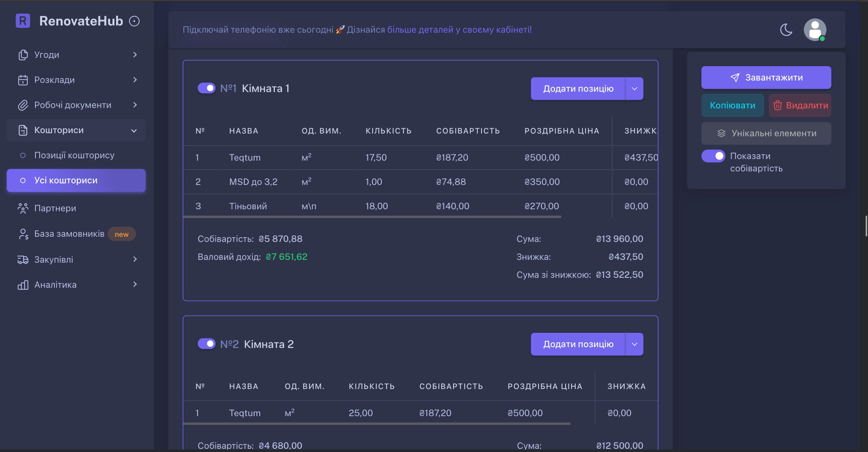Click the Угоди documents icon
The image size is (868, 452).
pyautogui.click(x=23, y=55)
